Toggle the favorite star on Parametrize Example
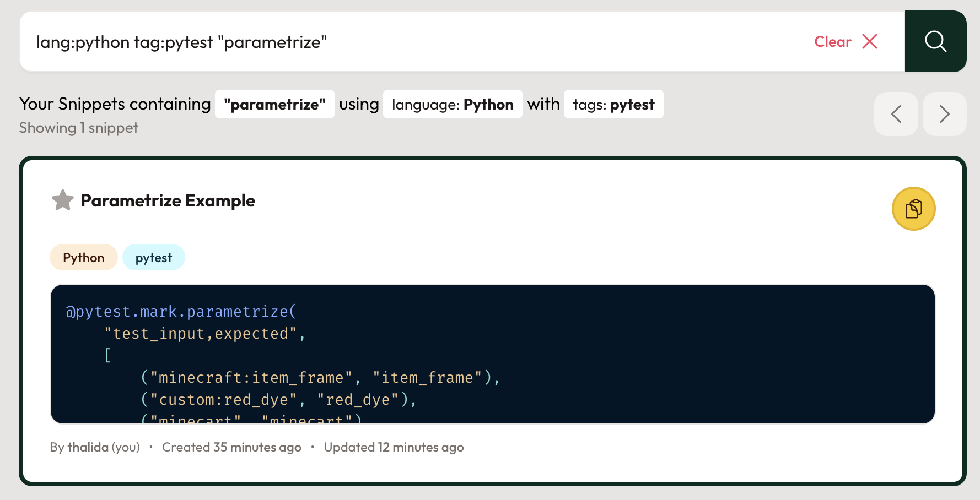980x500 pixels. pos(62,200)
